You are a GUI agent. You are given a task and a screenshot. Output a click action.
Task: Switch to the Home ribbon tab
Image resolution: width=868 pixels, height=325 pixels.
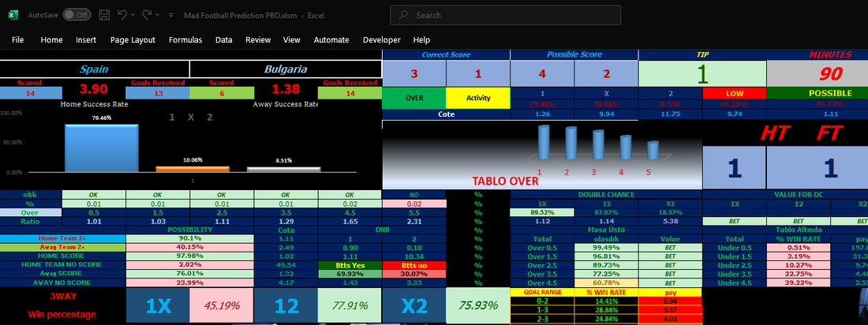pos(51,40)
